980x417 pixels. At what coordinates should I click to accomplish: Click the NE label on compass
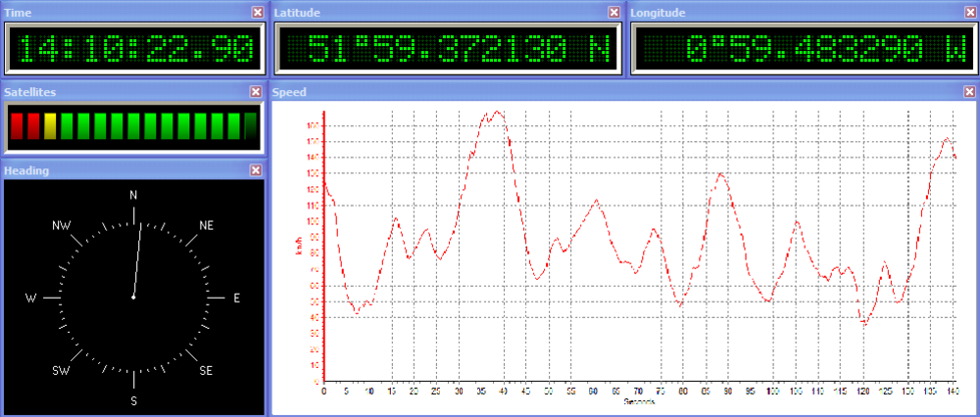click(206, 226)
